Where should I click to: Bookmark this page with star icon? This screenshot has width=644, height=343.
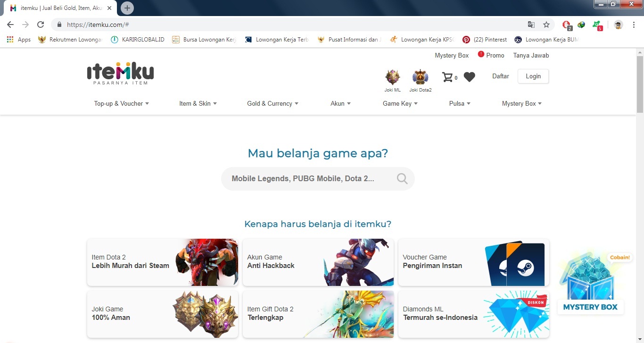point(546,25)
